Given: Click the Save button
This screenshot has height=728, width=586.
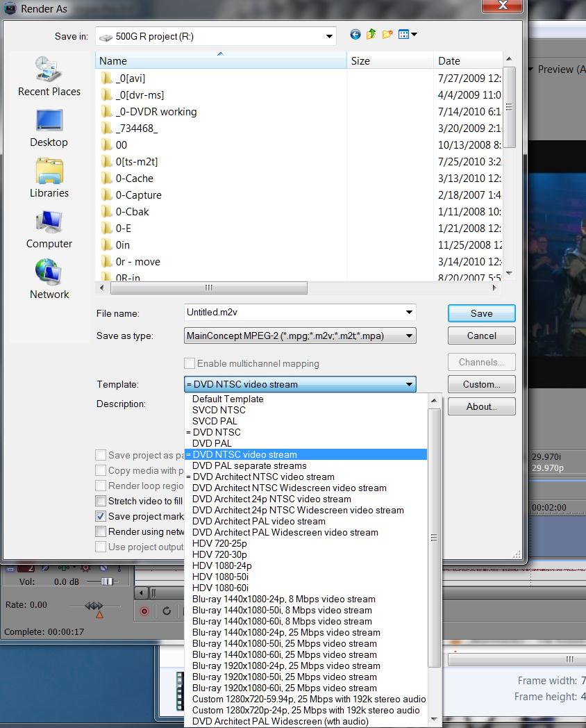Looking at the screenshot, I should pos(482,313).
